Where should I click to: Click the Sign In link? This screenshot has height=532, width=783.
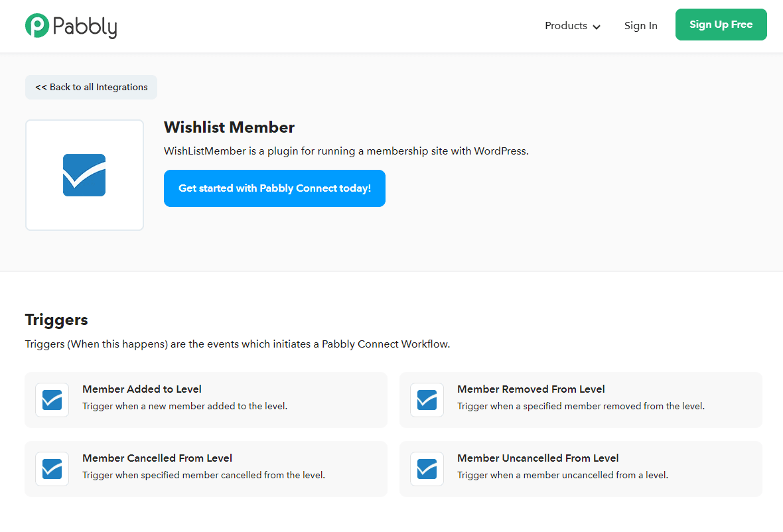click(641, 26)
